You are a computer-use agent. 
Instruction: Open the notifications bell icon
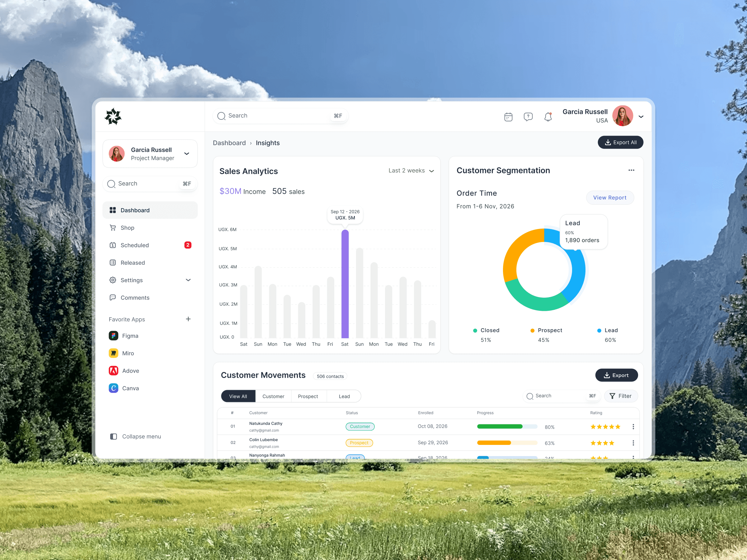pos(548,116)
